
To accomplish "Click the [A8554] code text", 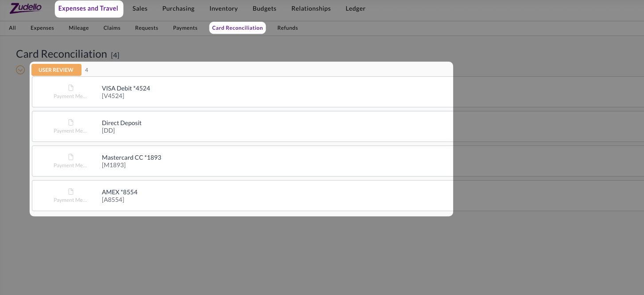I will click(x=113, y=200).
